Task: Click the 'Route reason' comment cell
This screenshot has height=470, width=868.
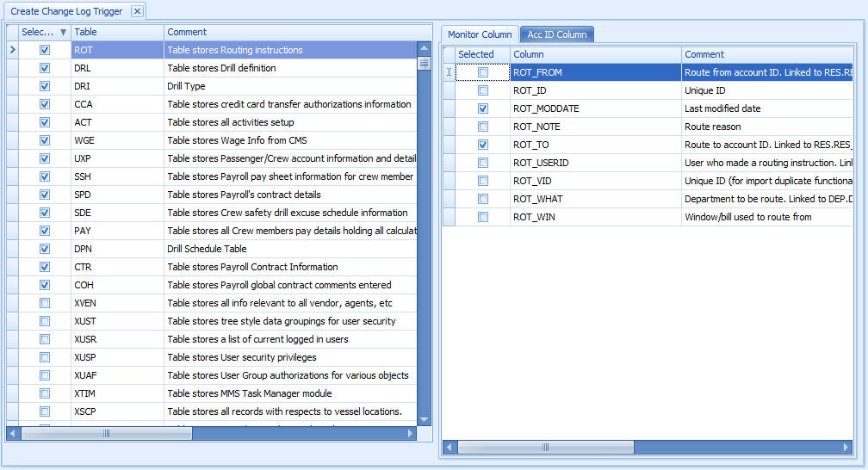Action: (766, 127)
